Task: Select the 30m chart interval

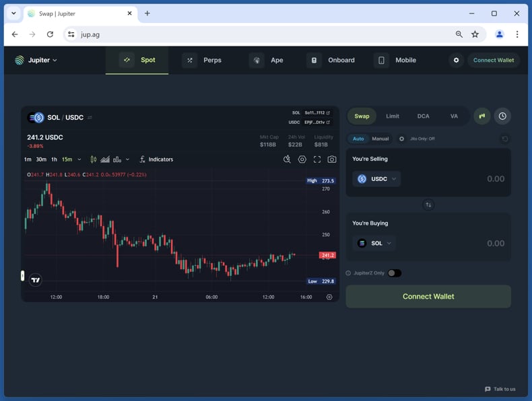Action: tap(41, 159)
